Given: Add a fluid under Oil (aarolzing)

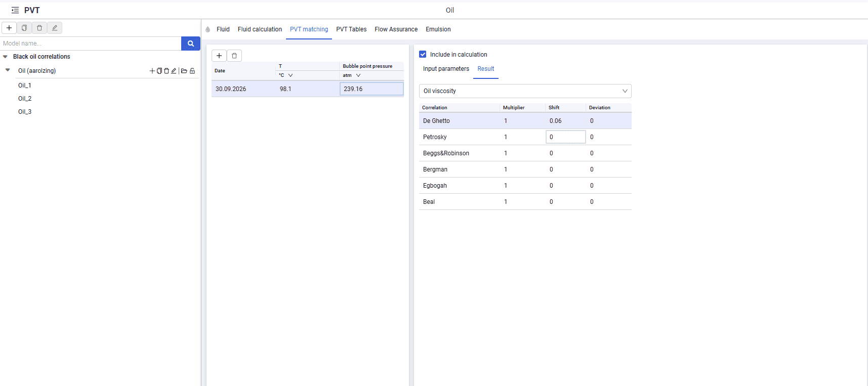Looking at the screenshot, I should [x=152, y=71].
